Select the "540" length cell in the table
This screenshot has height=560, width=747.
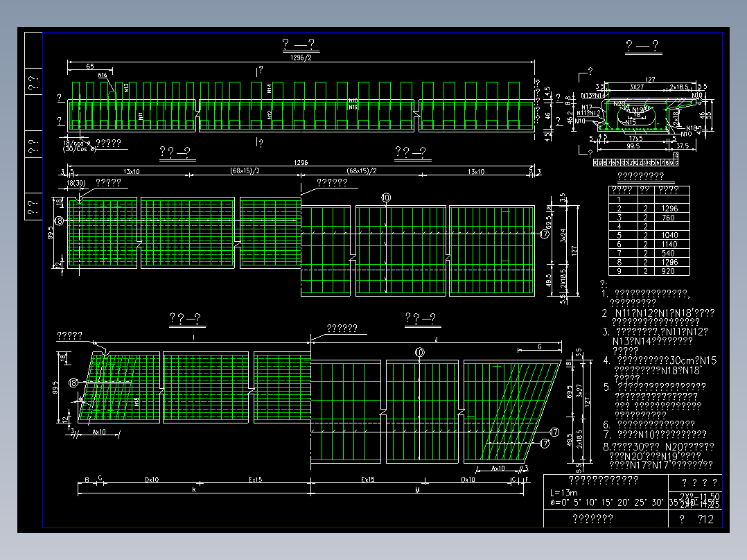[x=669, y=253]
